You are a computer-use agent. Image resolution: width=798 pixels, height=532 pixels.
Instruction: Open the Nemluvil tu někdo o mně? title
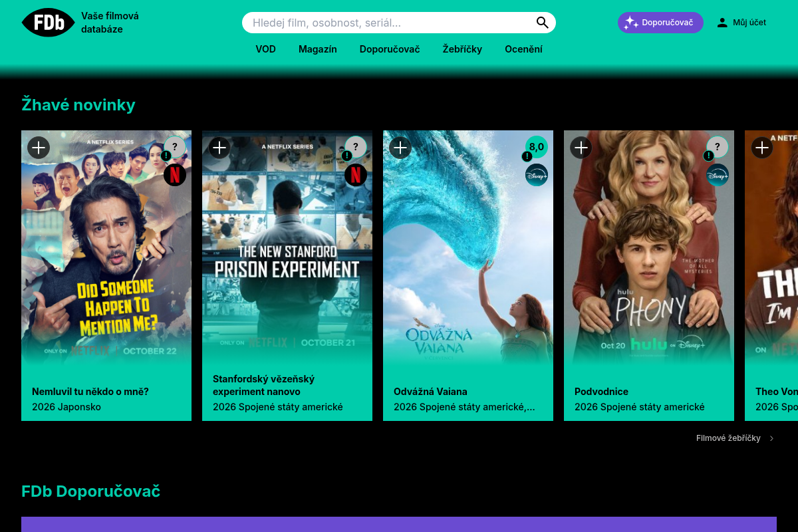pos(90,392)
